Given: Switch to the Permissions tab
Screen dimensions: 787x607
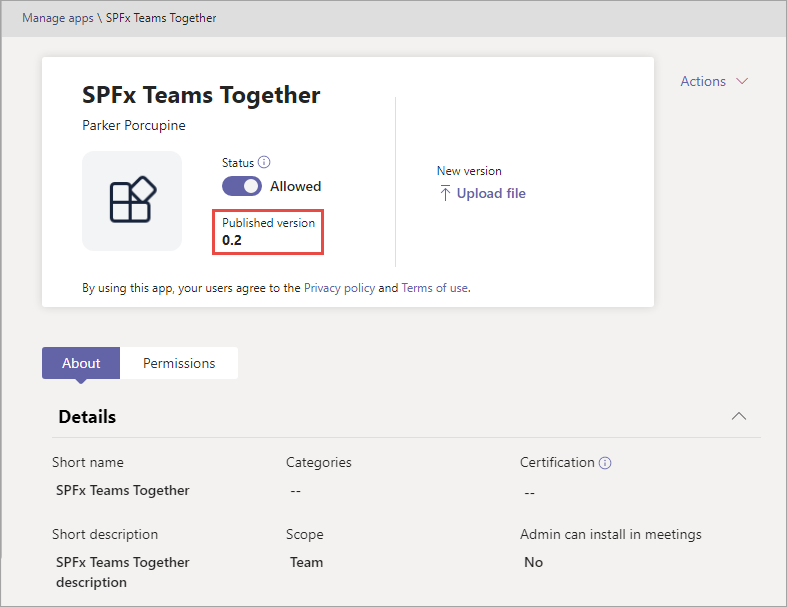Looking at the screenshot, I should click(179, 363).
